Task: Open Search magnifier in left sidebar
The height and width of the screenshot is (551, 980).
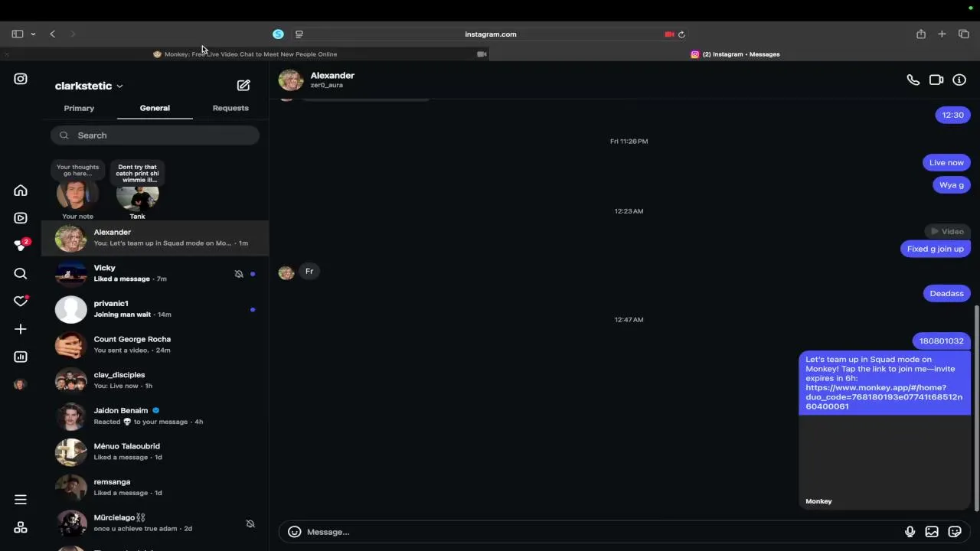Action: tap(21, 273)
